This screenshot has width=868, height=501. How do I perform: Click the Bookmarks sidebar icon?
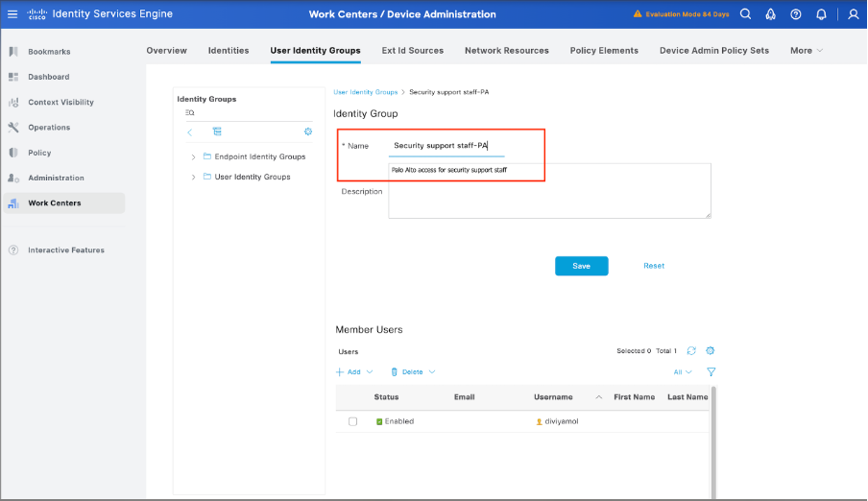[x=13, y=52]
